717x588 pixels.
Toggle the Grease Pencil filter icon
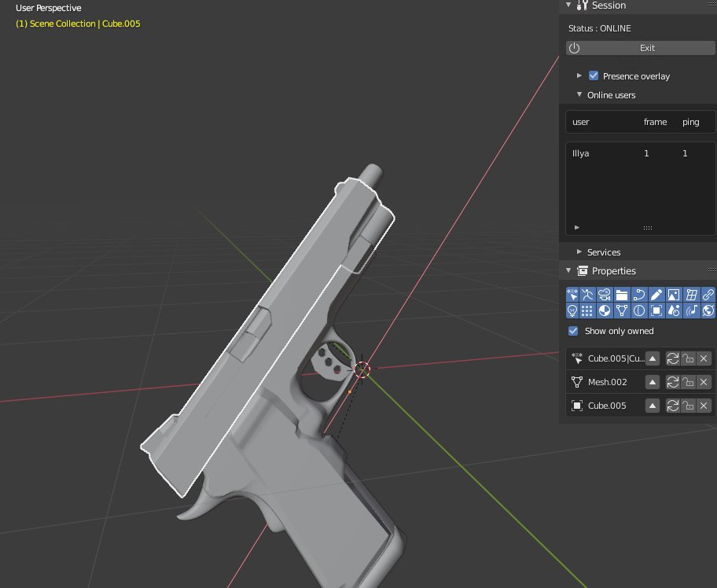[656, 295]
